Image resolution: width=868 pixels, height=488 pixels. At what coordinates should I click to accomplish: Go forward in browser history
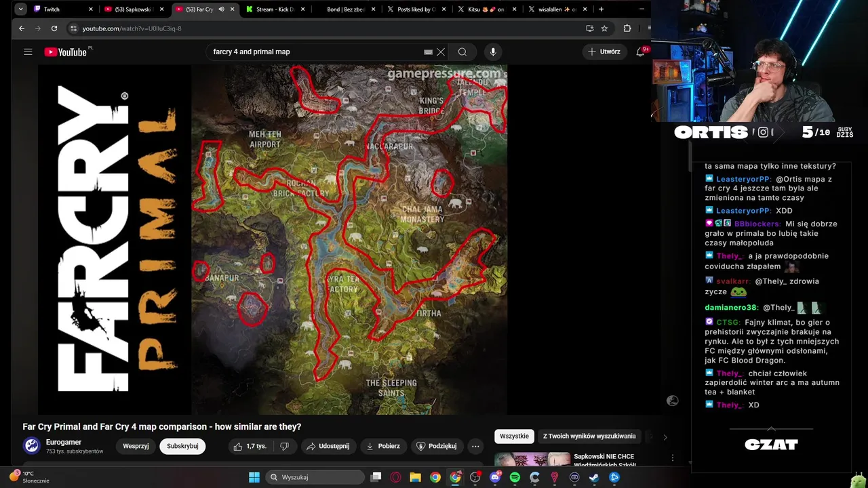(x=38, y=28)
